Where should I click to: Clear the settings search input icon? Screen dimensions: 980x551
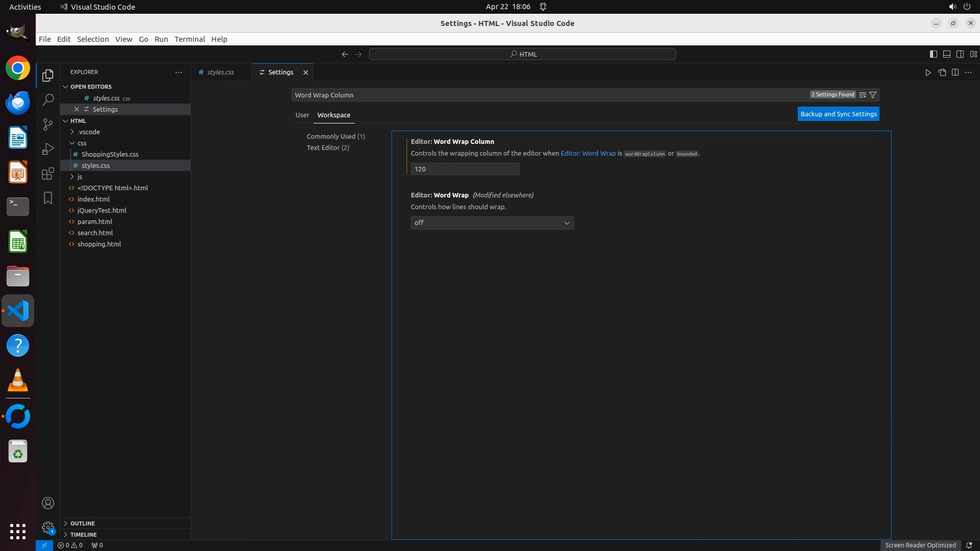point(863,95)
